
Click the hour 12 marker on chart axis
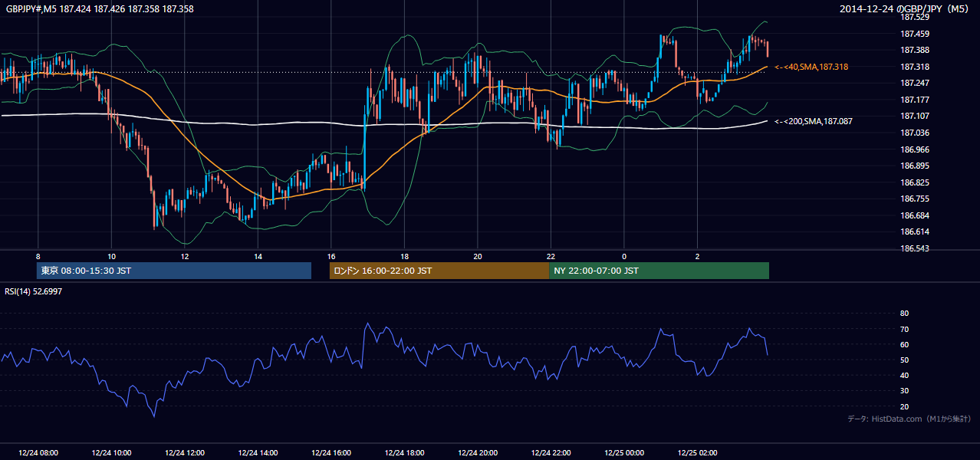(x=185, y=256)
